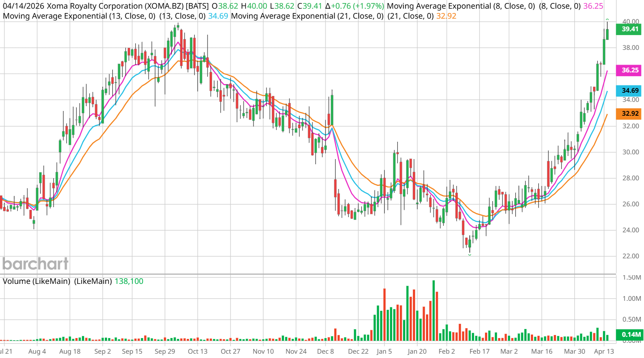Screen dimensions: 644x358
Task: Click the high marker above the latest candle
Action: point(607,20)
